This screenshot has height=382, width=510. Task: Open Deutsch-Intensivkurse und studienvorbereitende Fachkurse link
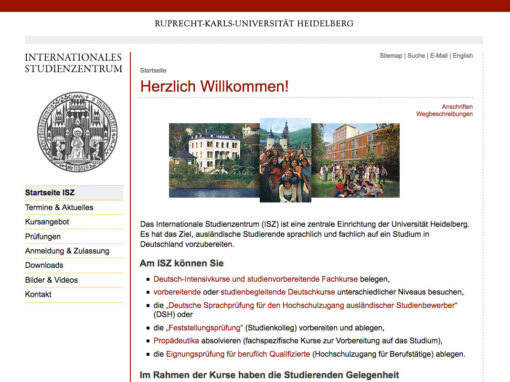(255, 279)
